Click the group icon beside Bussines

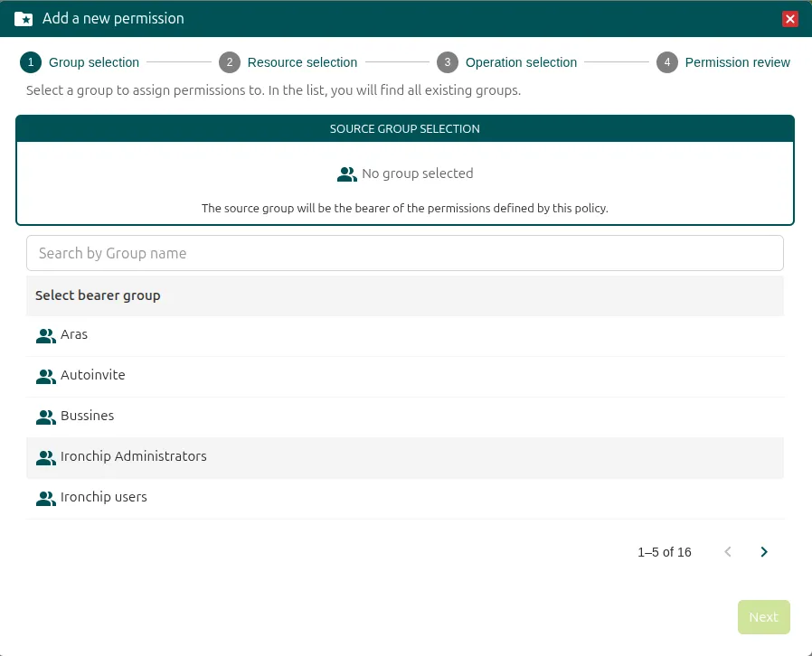[x=45, y=417]
